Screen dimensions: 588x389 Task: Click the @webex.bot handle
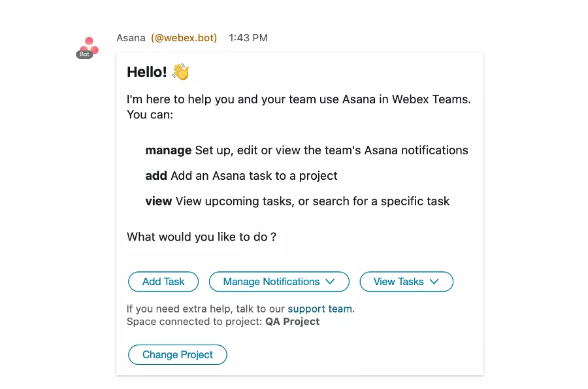click(184, 38)
